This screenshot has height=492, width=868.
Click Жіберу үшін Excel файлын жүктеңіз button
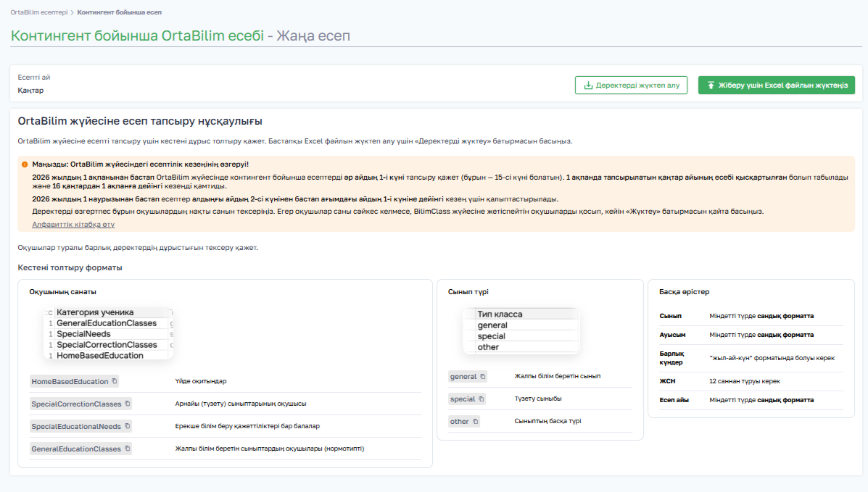click(776, 86)
